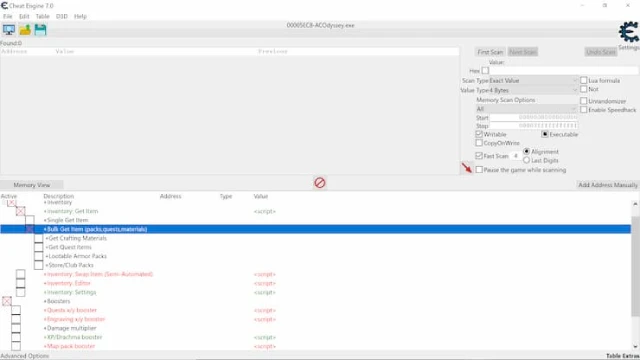Viewport: 640px width, 360px height.
Task: Click scroll-down arrow of cheat table
Action: pos(635,347)
